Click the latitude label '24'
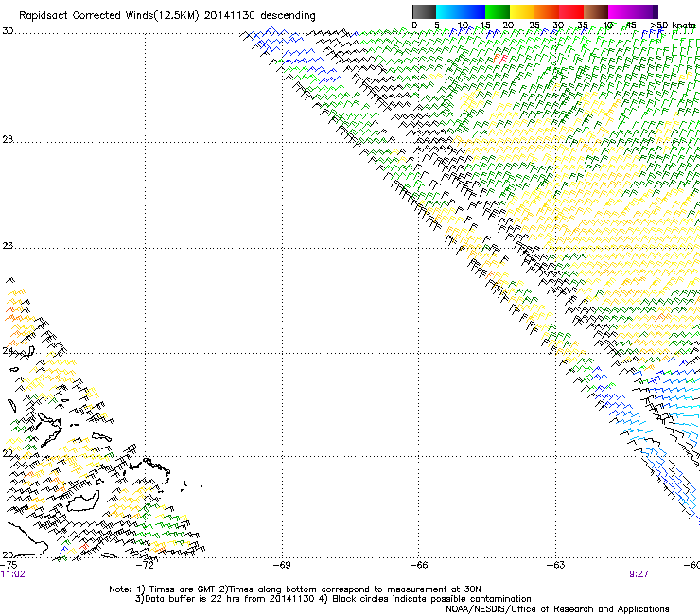The image size is (700, 615). click(8, 351)
